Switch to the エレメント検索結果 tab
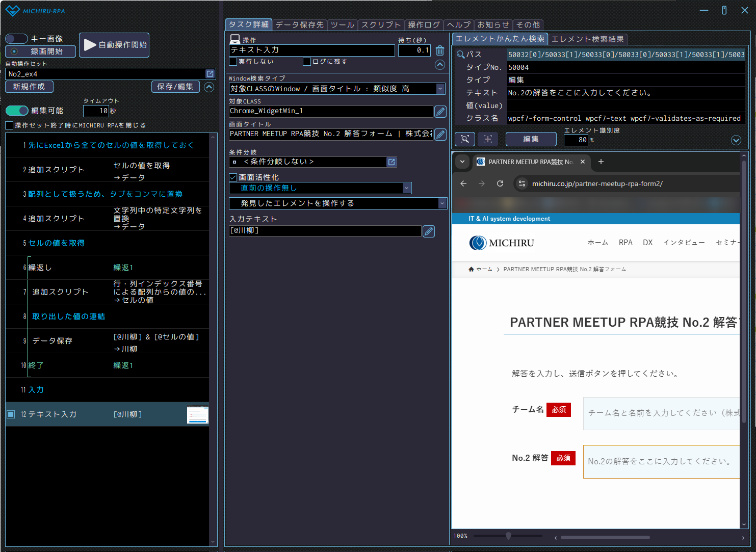 pos(587,39)
